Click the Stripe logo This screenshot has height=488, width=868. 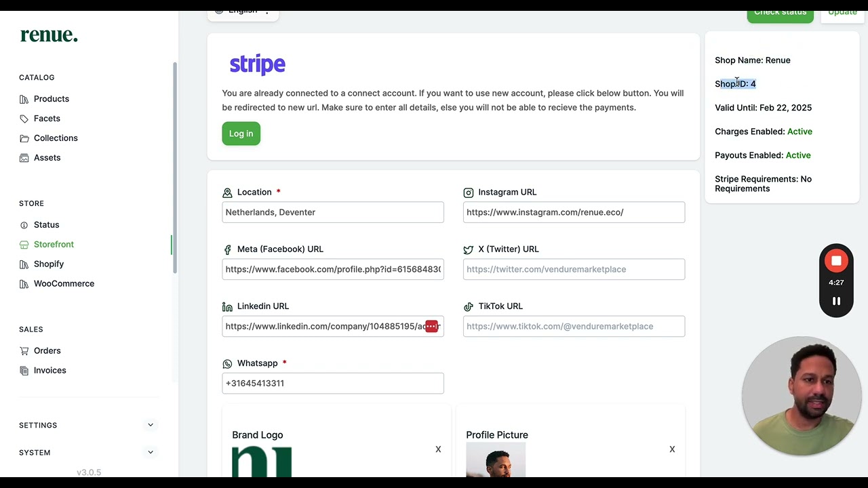pyautogui.click(x=258, y=64)
